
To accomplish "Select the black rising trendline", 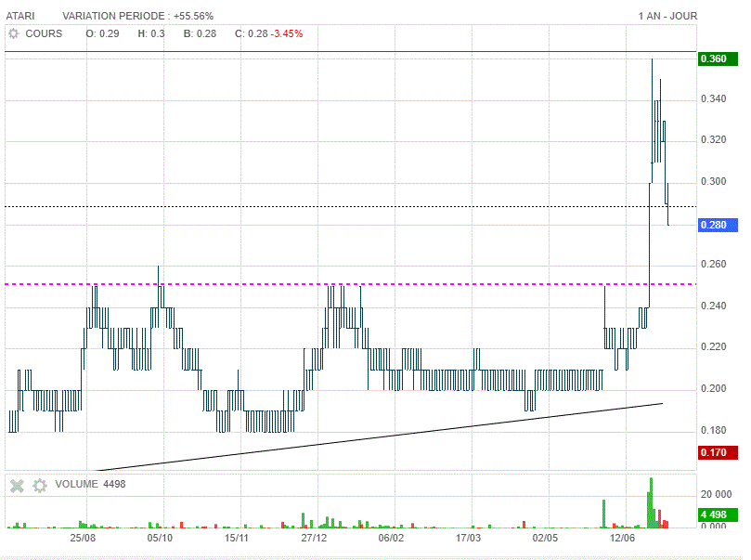I will [x=380, y=436].
